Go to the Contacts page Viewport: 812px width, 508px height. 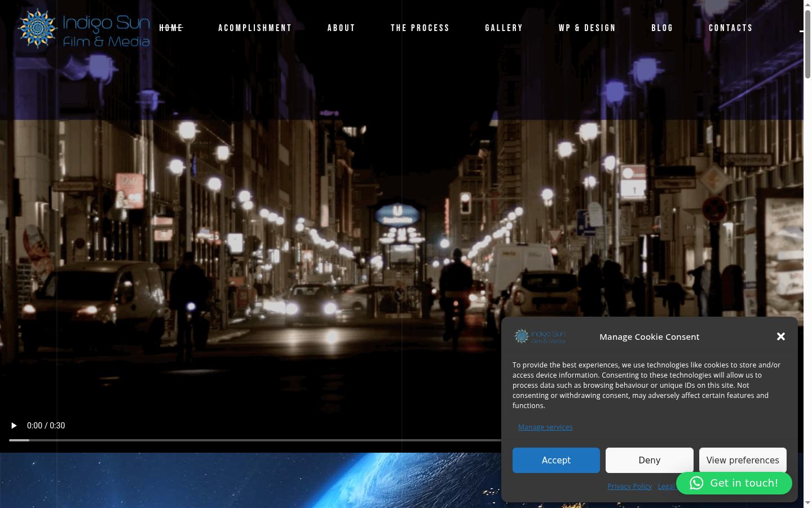(x=731, y=28)
